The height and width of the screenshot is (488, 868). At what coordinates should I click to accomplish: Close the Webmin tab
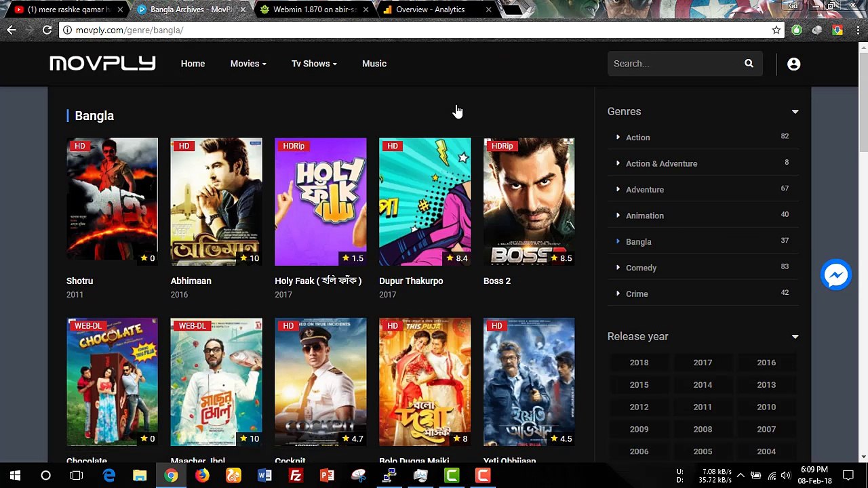pyautogui.click(x=366, y=9)
